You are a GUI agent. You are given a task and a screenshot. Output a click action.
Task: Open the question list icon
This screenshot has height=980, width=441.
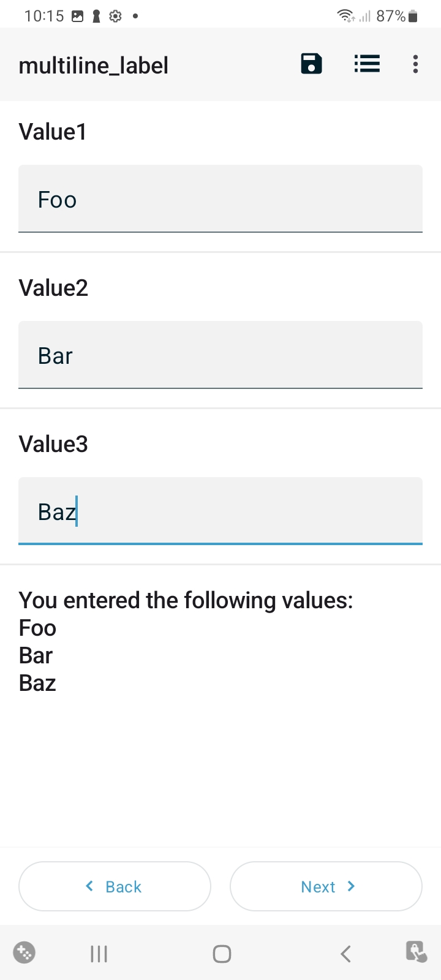(367, 64)
